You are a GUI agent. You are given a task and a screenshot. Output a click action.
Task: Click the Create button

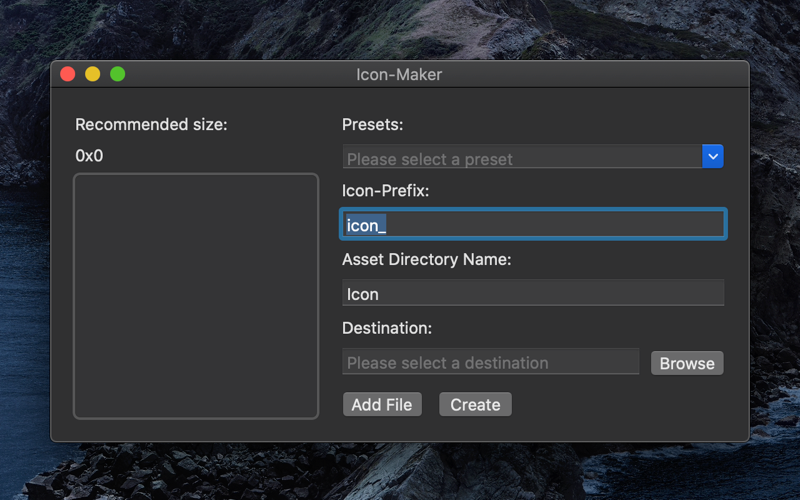(x=476, y=405)
